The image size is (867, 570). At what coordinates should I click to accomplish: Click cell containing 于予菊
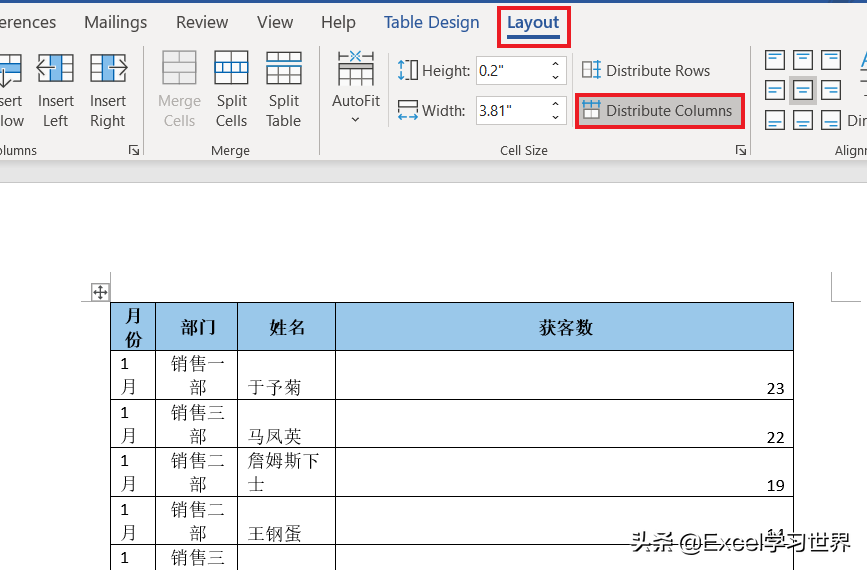pyautogui.click(x=286, y=375)
